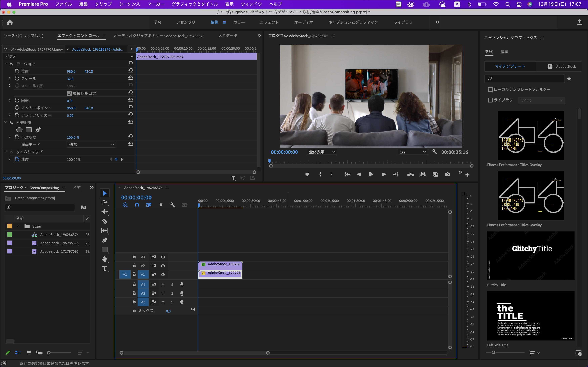Select the Hand tool
This screenshot has height=367, width=588.
[x=105, y=259]
